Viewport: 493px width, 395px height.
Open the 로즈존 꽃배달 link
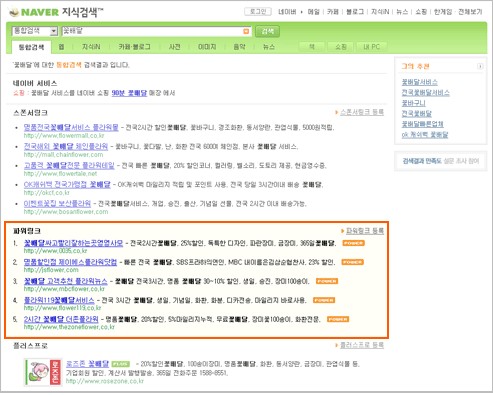[87, 364]
